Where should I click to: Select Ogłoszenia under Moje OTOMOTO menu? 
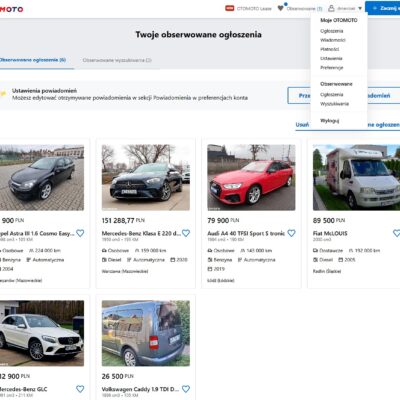pos(332,31)
